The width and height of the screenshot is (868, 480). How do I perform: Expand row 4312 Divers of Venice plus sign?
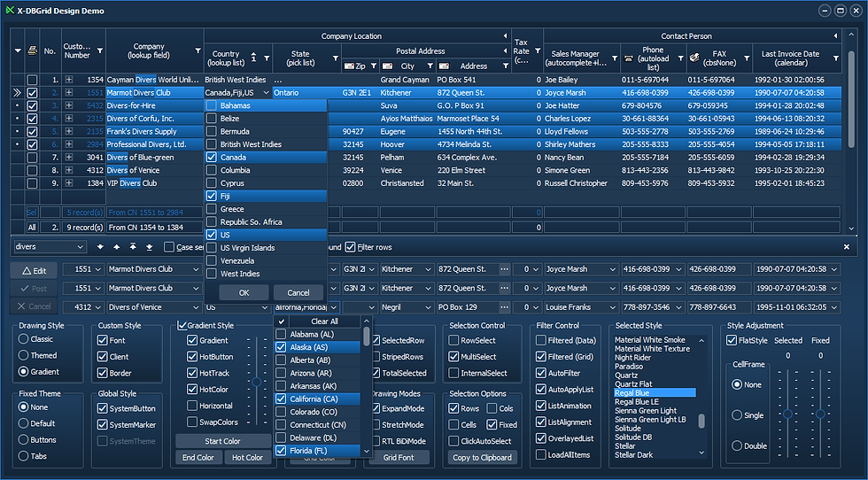click(69, 170)
